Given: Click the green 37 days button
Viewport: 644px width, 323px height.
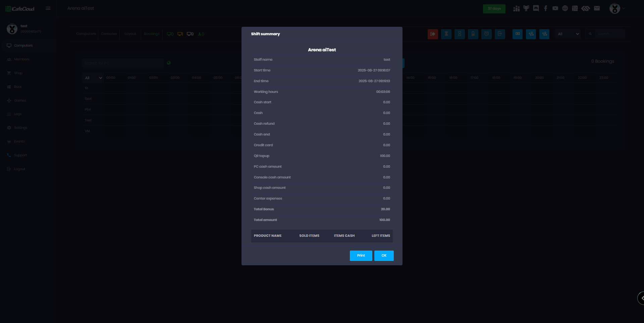Looking at the screenshot, I should (494, 9).
